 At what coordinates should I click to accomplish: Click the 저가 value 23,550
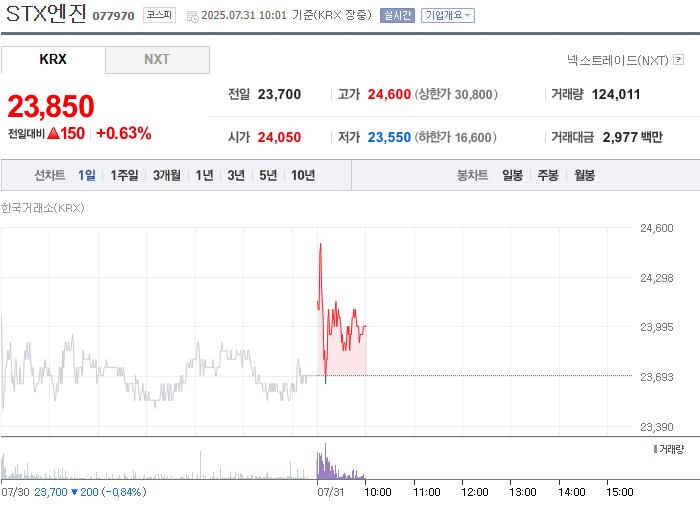(389, 137)
